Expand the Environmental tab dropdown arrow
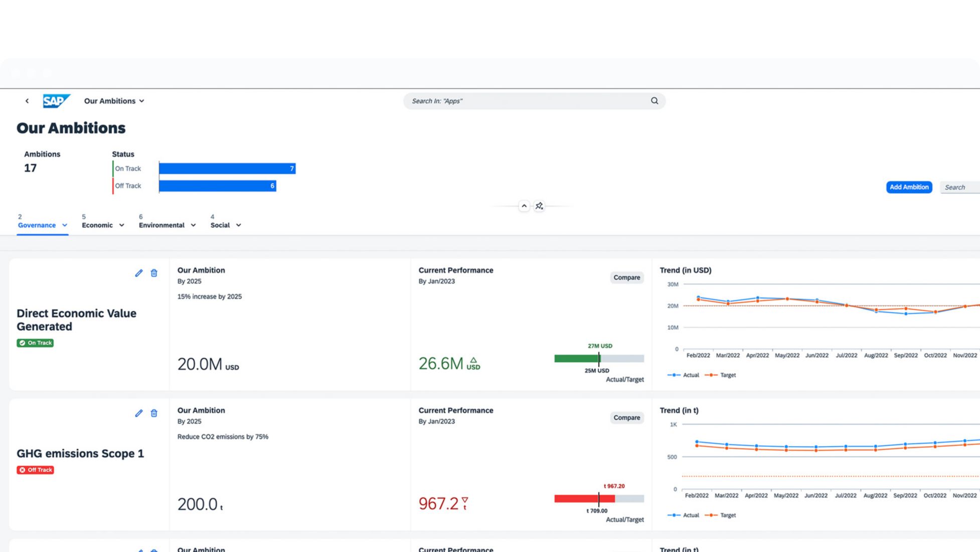The width and height of the screenshot is (980, 552). pyautogui.click(x=193, y=225)
